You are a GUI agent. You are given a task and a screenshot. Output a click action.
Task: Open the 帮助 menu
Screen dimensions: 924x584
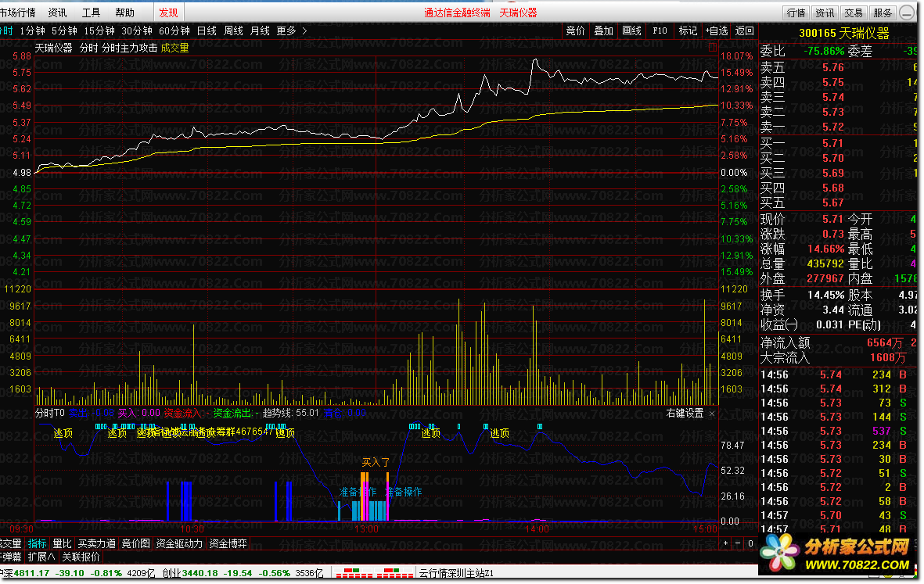pyautogui.click(x=124, y=13)
